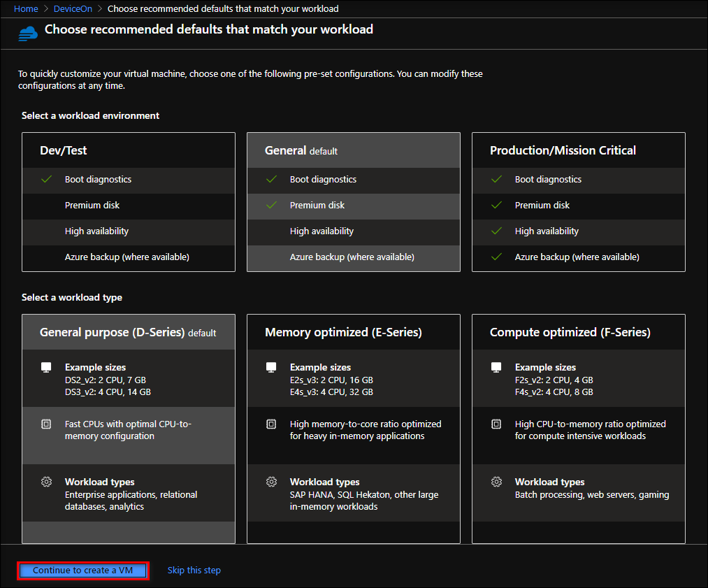Click CPU chip icon in General purpose card

[x=47, y=424]
